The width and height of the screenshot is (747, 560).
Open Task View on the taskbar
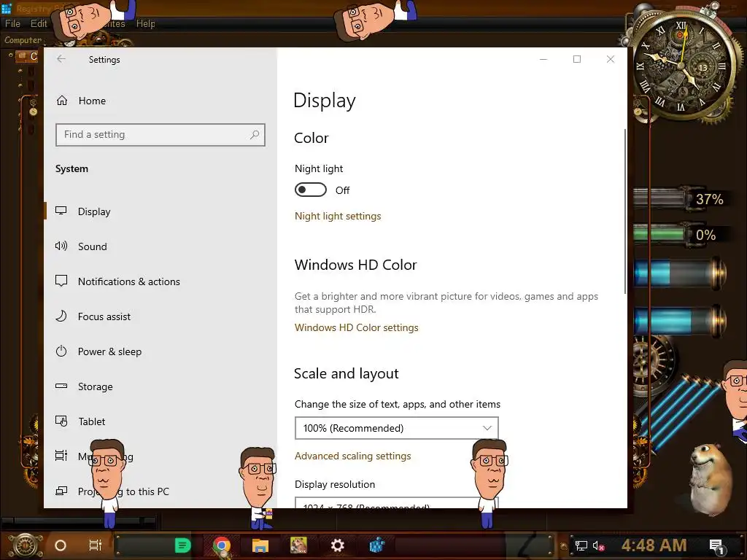[96, 545]
